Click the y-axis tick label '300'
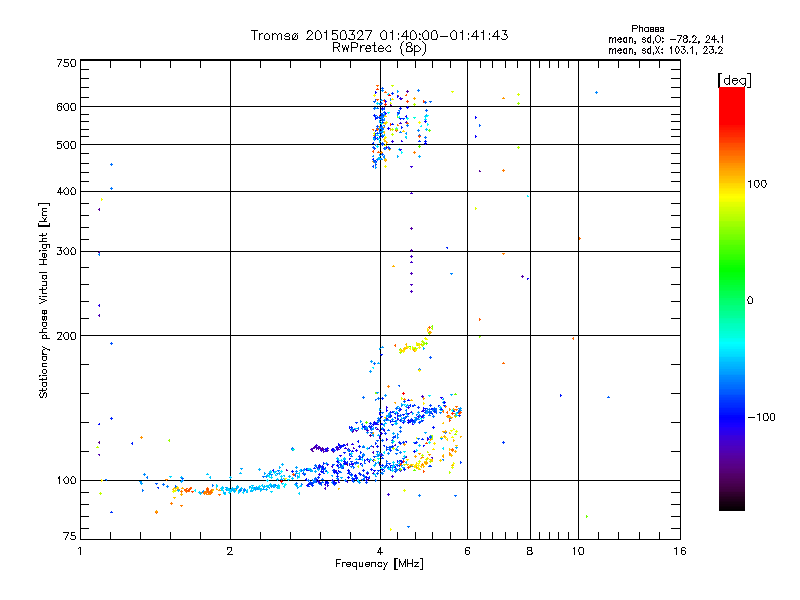Screen dimensions: 800x600 [66, 252]
